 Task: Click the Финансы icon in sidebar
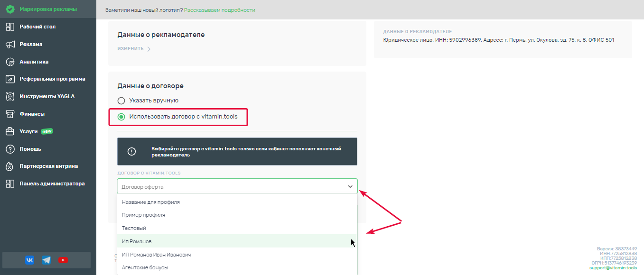(10, 114)
